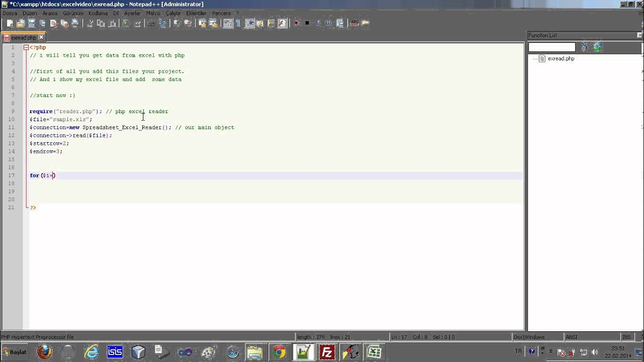Click the Başlat start button
644x362 pixels.
click(15, 352)
